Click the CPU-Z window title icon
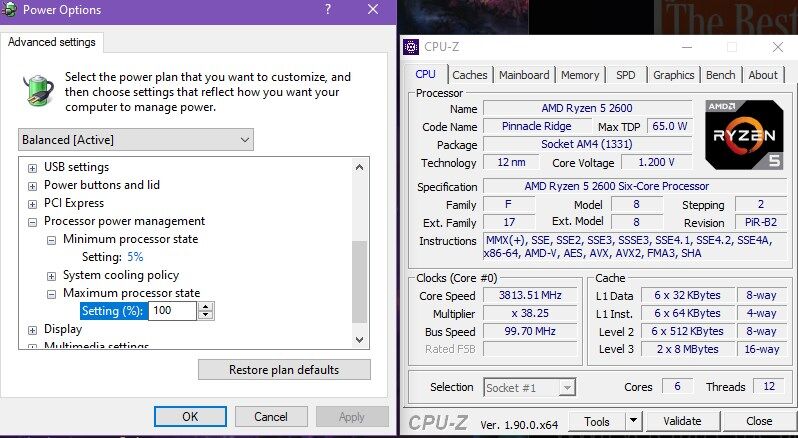Screen dimensions: 798x438 tap(411, 47)
